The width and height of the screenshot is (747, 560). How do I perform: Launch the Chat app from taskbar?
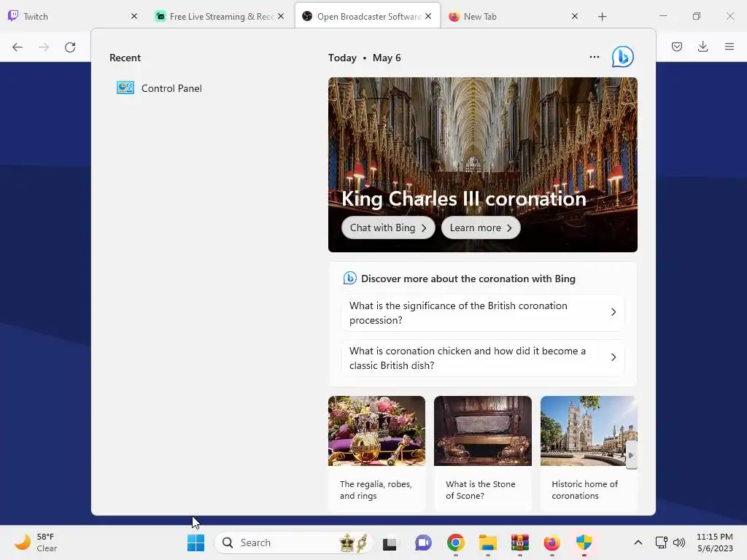click(423, 542)
